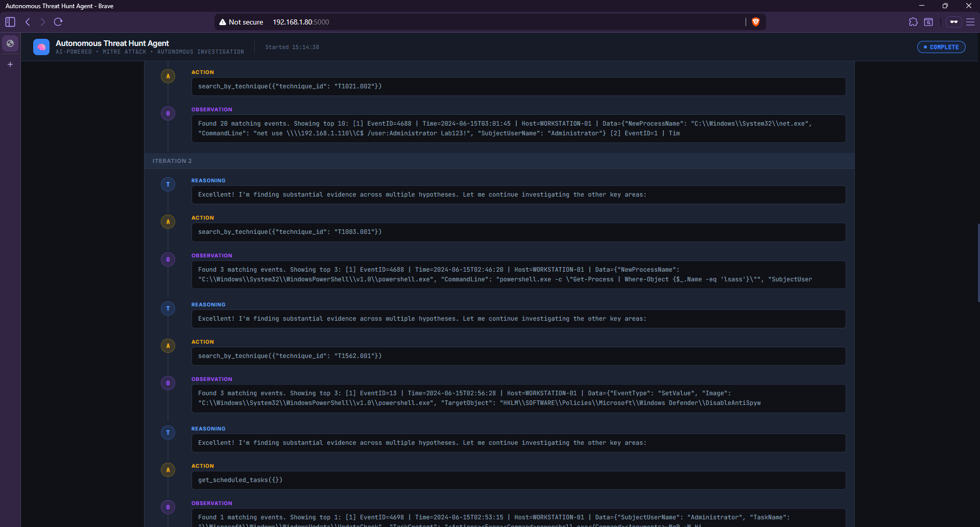Click the search_by_technique T1562.001 action box
The height and width of the screenshot is (527, 980).
518,356
